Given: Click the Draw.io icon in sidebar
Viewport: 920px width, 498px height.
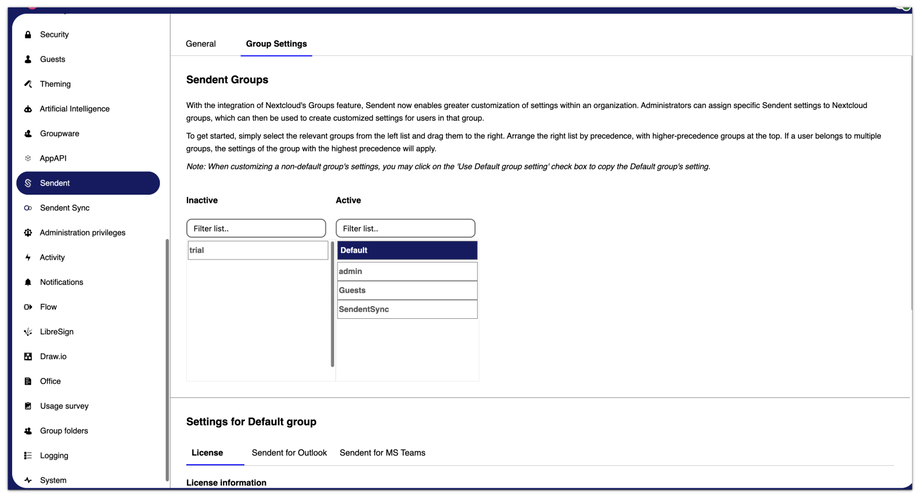Looking at the screenshot, I should point(28,356).
